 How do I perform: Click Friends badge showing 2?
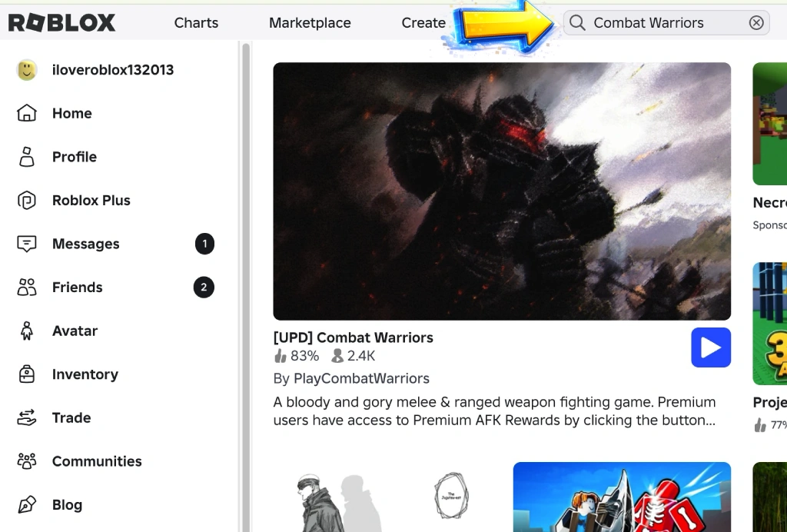pos(204,287)
